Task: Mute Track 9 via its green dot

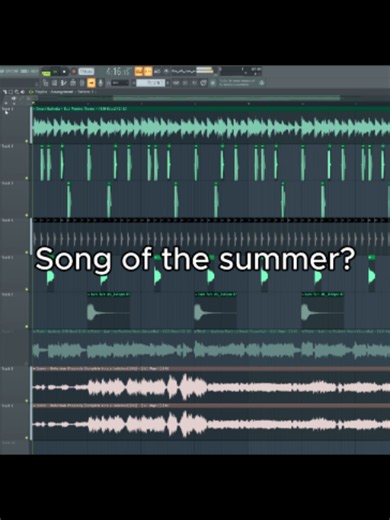Action: (27, 438)
